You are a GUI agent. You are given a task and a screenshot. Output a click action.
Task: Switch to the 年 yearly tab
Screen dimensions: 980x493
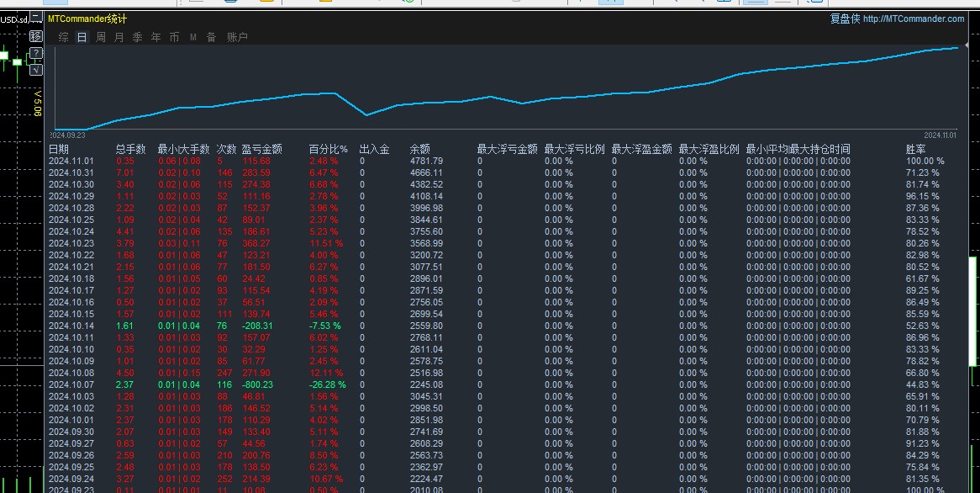tap(155, 38)
